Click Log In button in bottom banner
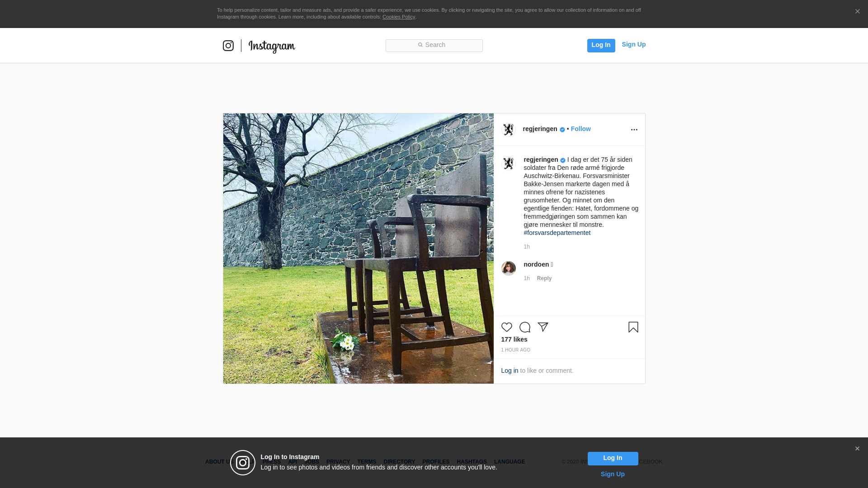Image resolution: width=868 pixels, height=488 pixels. pos(613,458)
